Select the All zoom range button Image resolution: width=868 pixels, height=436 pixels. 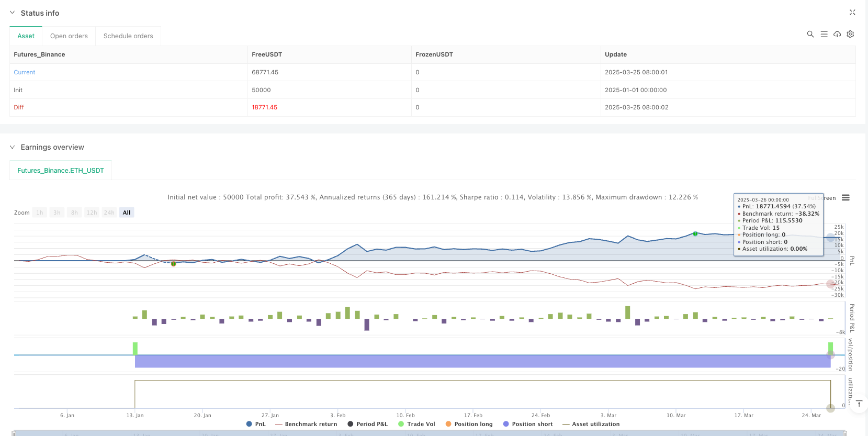pyautogui.click(x=127, y=213)
